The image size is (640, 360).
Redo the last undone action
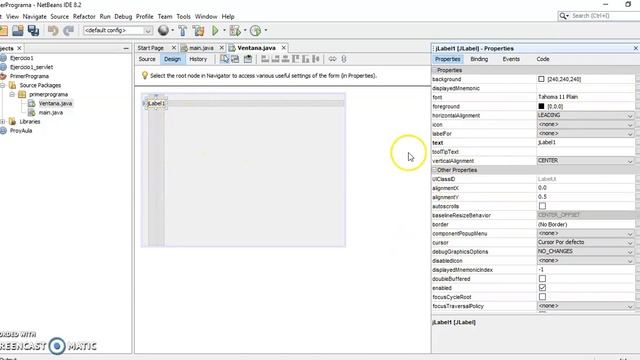69,30
